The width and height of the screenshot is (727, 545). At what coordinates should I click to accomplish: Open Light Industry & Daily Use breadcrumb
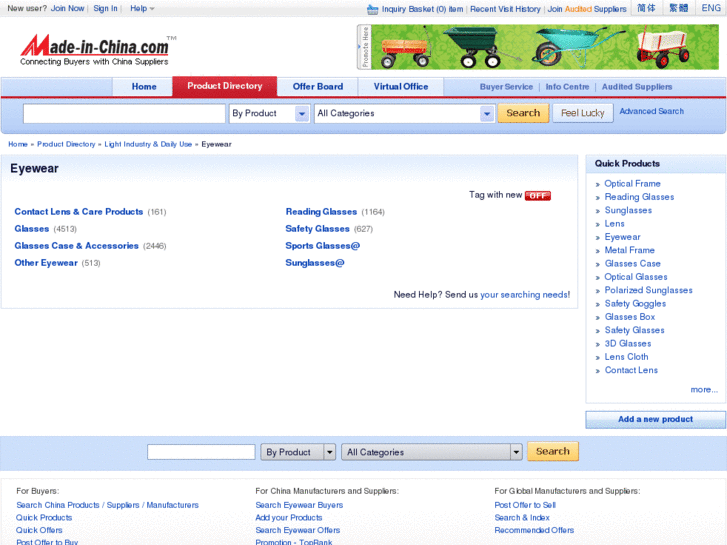pyautogui.click(x=148, y=144)
